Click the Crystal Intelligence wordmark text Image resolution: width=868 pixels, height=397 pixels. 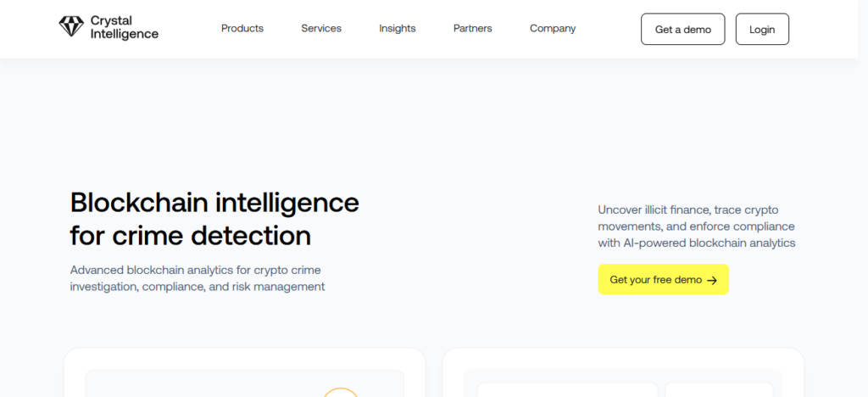(125, 28)
